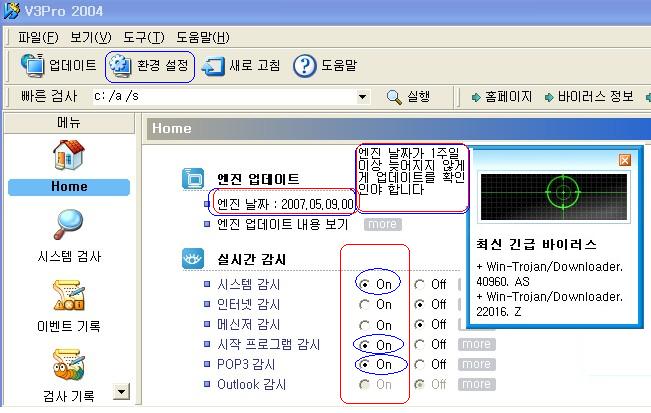Click the 엔진 업데이트 section icon

click(193, 179)
